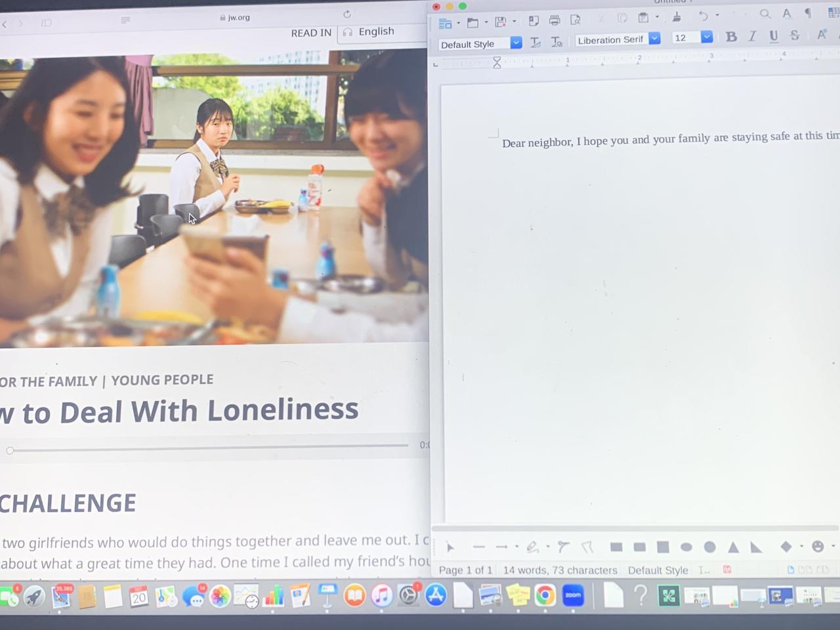
Task: Click the Undo arrow icon
Action: [703, 16]
